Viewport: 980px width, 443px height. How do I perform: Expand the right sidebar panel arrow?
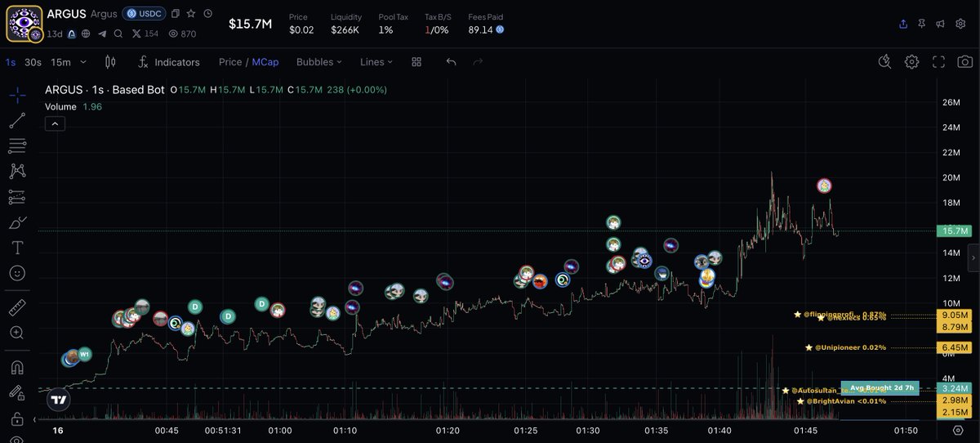click(x=973, y=257)
